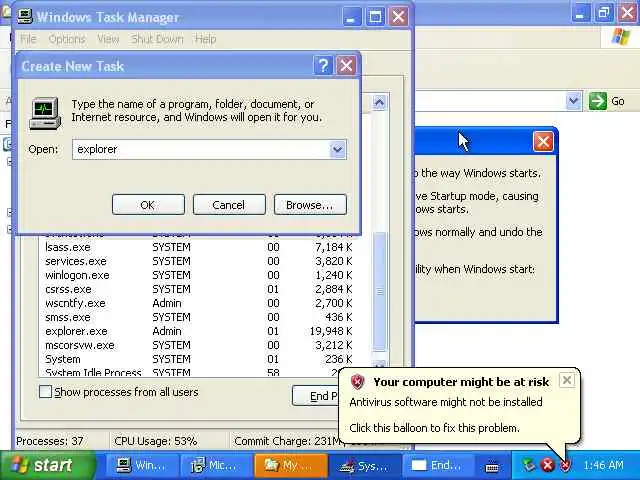Switch to the My... taskbar button
This screenshot has width=640, height=480.
click(x=290, y=465)
